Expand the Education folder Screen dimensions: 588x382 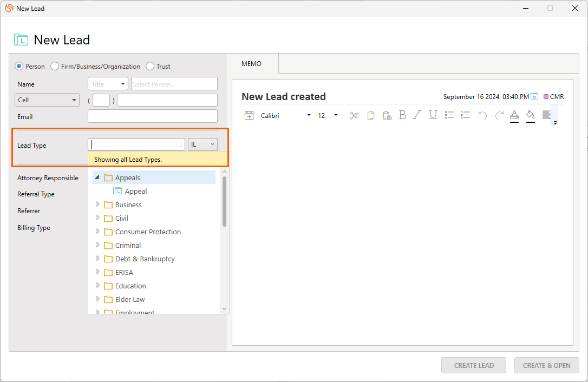coord(97,285)
